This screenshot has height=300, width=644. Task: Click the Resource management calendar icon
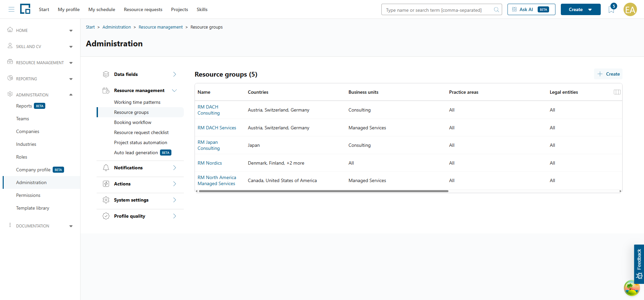(x=106, y=90)
